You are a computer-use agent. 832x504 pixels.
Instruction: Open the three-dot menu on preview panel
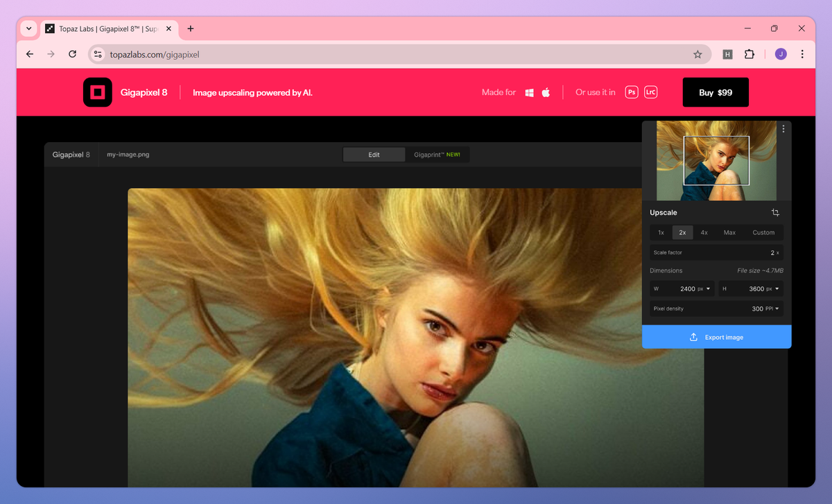[x=783, y=129]
